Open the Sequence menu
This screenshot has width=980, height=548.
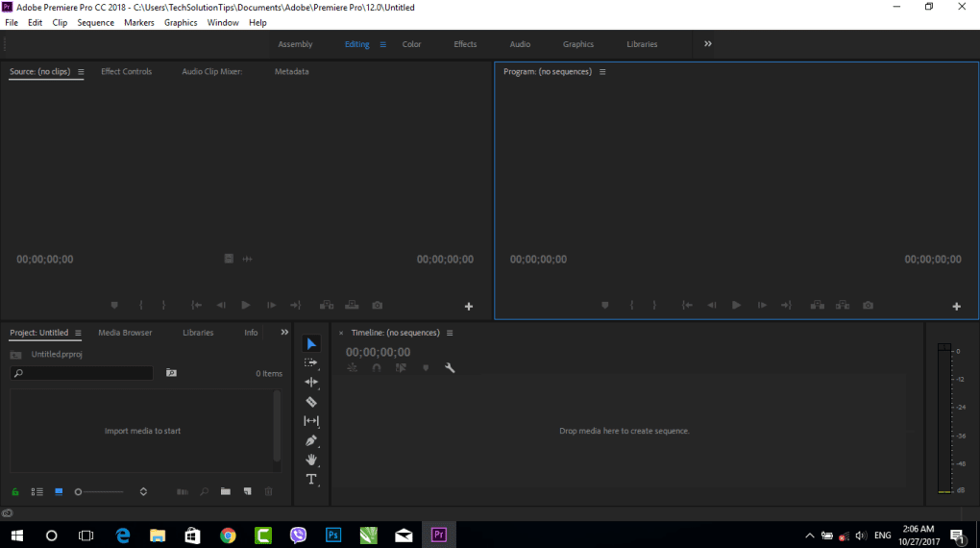tap(96, 22)
